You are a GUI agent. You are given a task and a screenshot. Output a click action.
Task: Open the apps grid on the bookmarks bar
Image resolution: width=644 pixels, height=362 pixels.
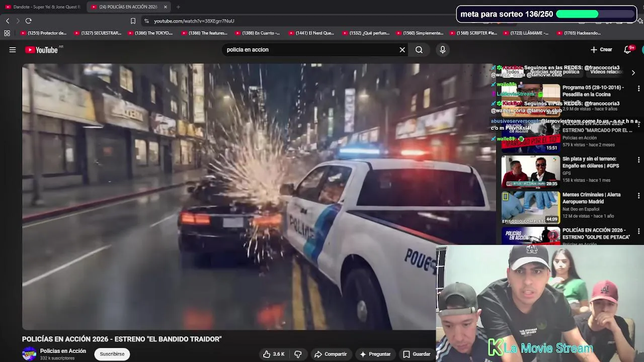[7, 33]
